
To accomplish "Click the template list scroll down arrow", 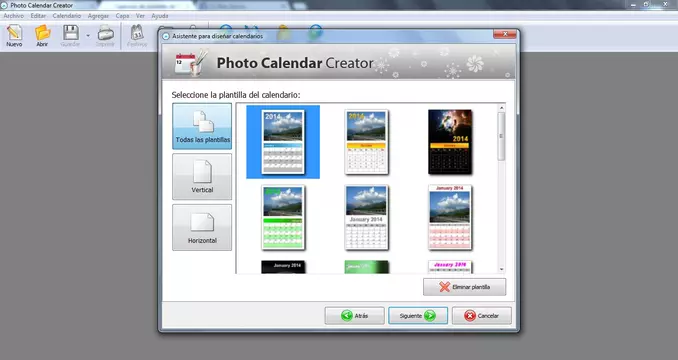I will pyautogui.click(x=502, y=269).
